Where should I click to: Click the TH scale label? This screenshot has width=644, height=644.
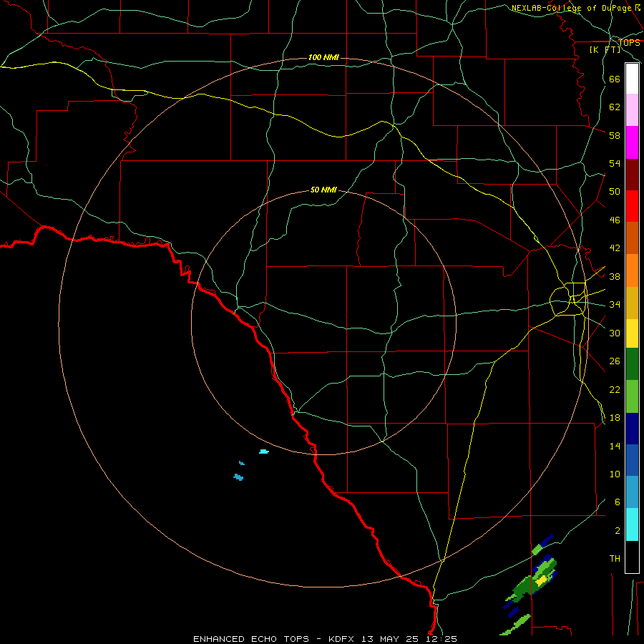pos(615,559)
